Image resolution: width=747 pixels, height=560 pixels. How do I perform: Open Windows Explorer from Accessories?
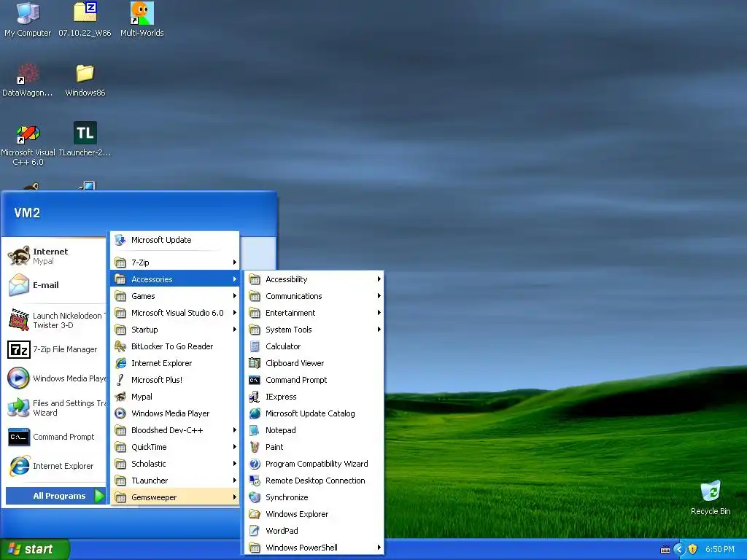click(314, 514)
